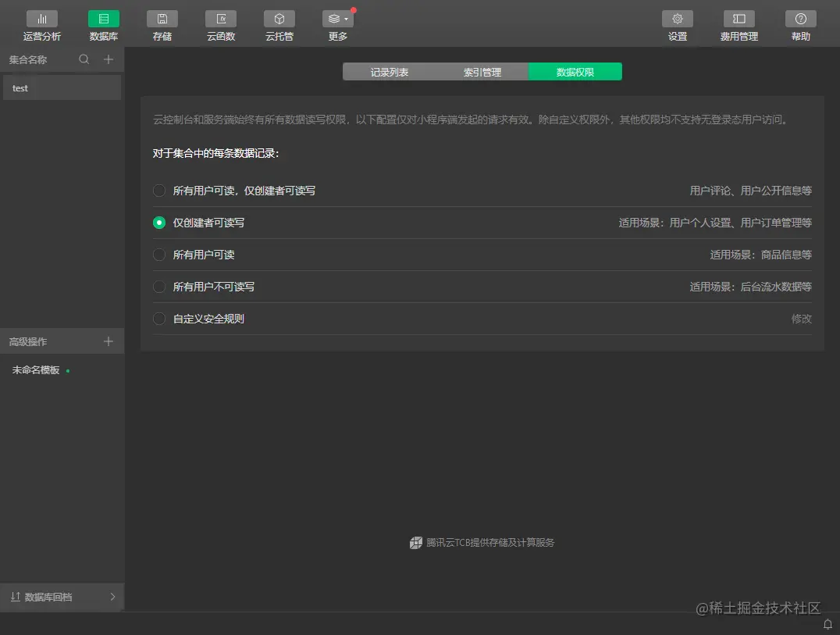
Task: Switch to the 记录列表 tab
Action: (x=389, y=72)
